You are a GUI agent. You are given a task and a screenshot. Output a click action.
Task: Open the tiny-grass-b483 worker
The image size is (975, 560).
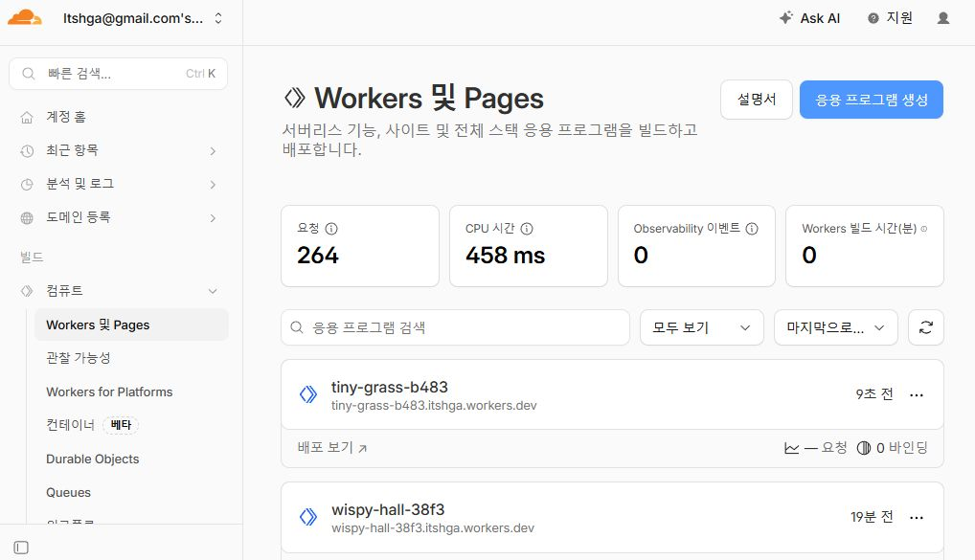coord(389,388)
